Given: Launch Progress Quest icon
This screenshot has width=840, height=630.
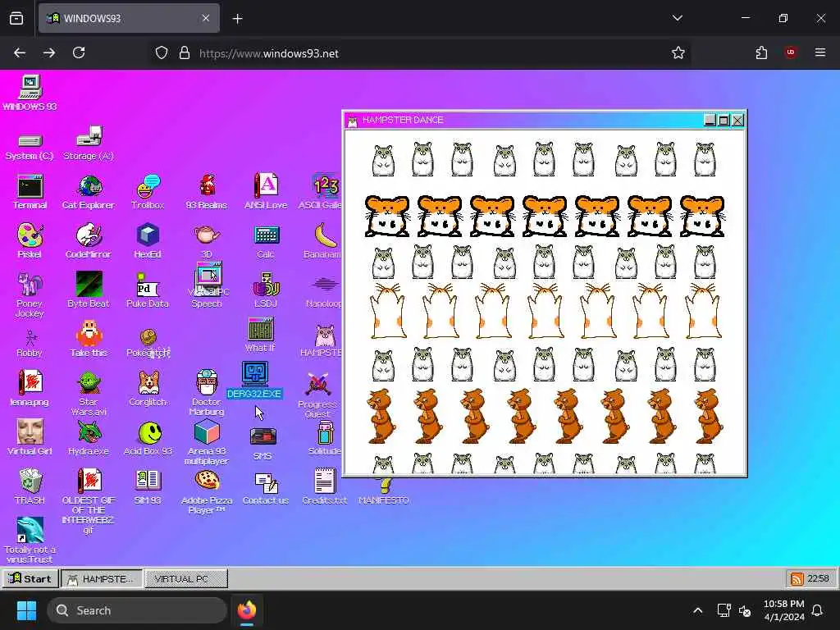Looking at the screenshot, I should point(317,395).
